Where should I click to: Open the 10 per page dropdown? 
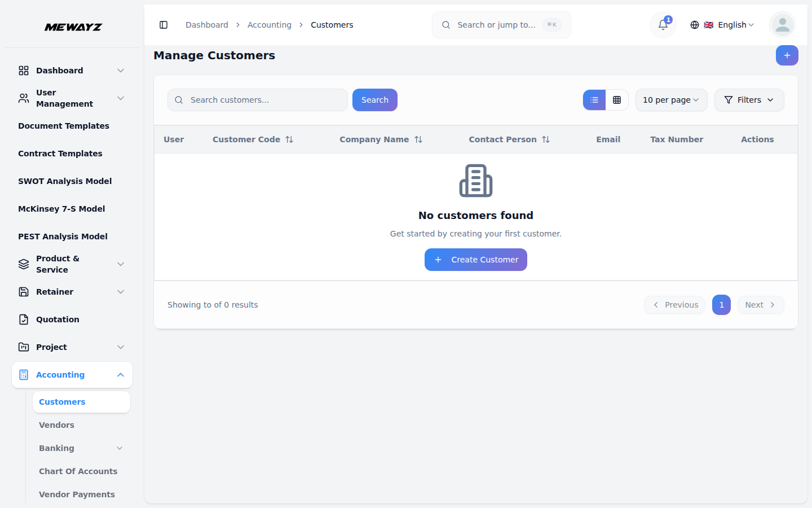(x=671, y=100)
